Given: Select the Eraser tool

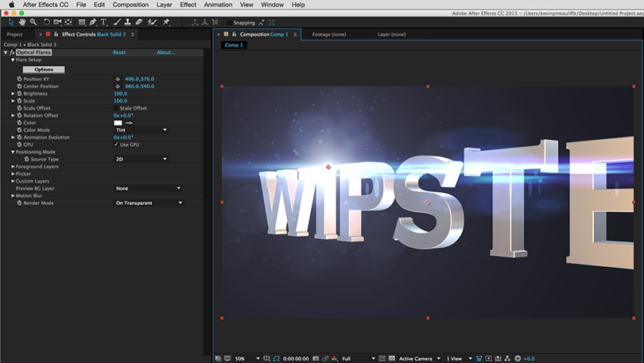Looking at the screenshot, I should click(x=140, y=22).
